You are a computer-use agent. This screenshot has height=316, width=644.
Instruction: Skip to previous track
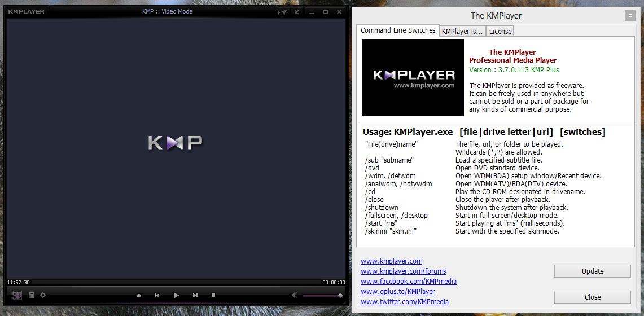coord(157,295)
